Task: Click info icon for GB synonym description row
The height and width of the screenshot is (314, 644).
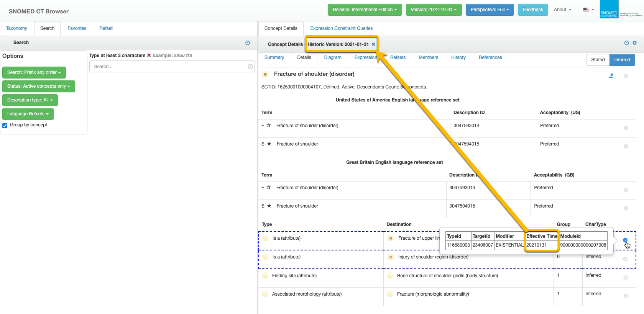Action: click(x=626, y=208)
